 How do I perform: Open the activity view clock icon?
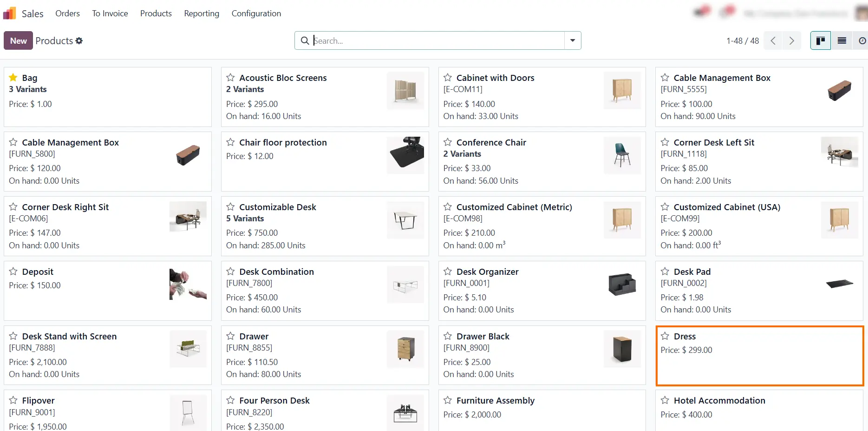tap(862, 40)
